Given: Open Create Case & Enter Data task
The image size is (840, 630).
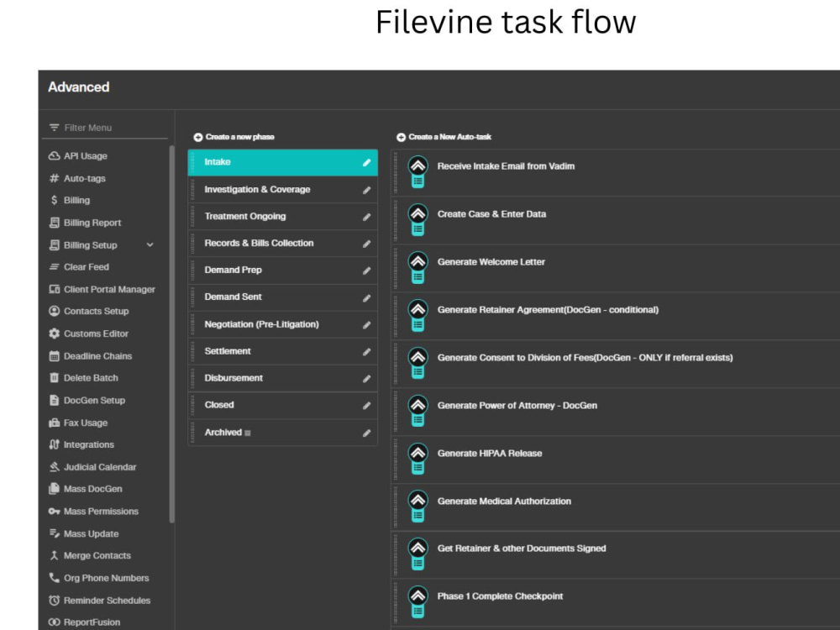Looking at the screenshot, I should pos(616,220).
